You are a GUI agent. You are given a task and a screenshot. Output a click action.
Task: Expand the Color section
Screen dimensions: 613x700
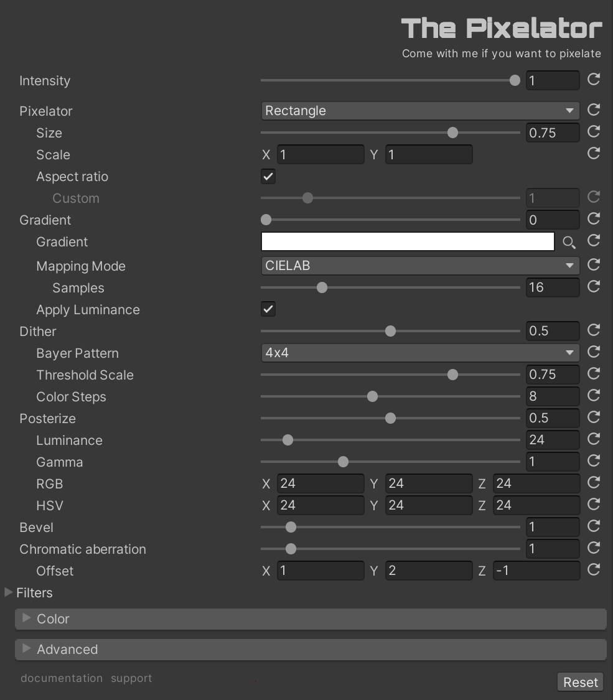[x=311, y=619]
